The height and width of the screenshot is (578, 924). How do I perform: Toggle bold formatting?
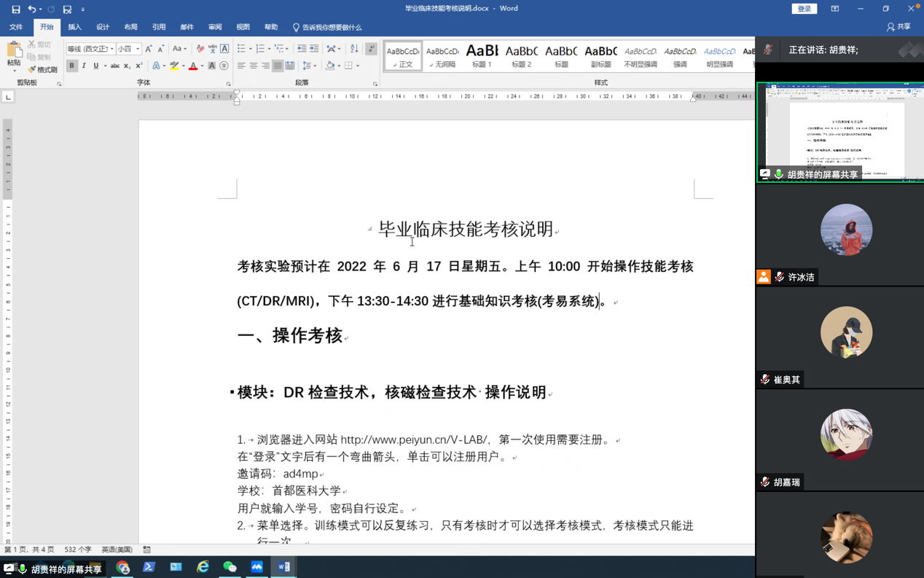71,66
